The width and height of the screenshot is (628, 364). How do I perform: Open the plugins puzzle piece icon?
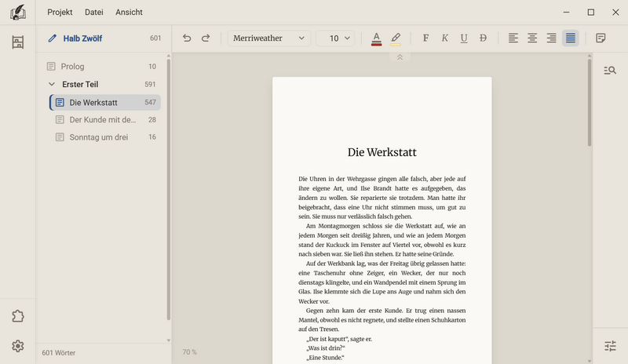point(17,316)
